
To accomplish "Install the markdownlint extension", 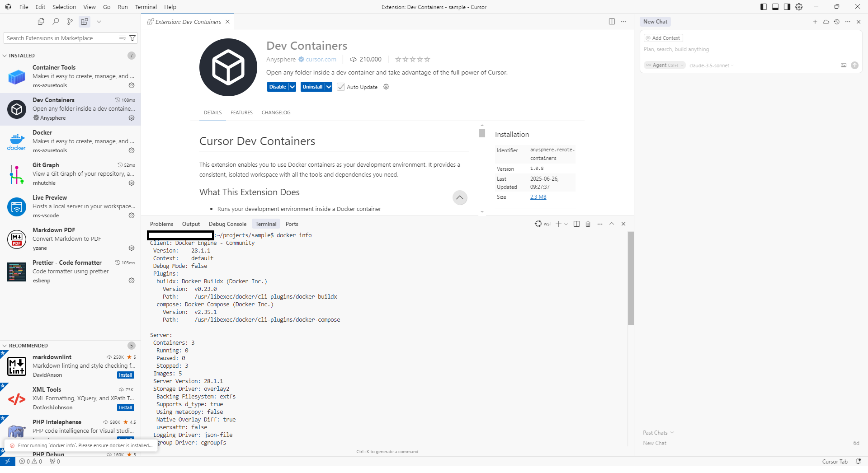I will [x=125, y=375].
